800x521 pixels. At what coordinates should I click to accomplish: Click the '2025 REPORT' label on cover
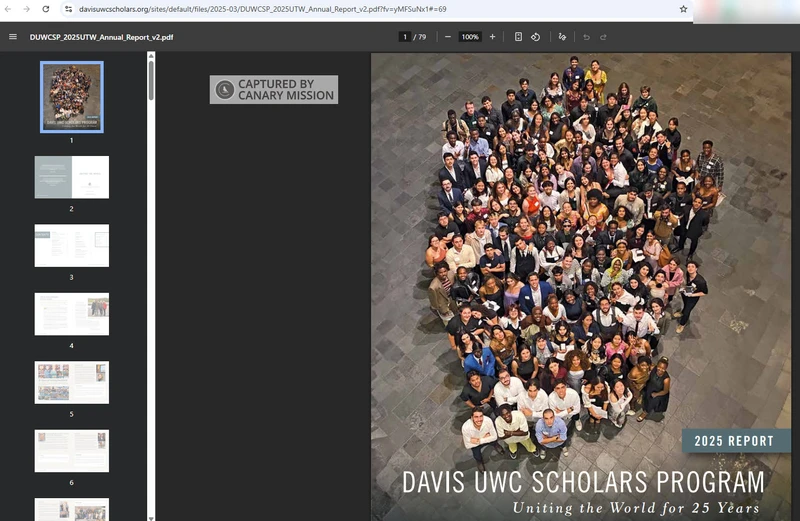[734, 441]
